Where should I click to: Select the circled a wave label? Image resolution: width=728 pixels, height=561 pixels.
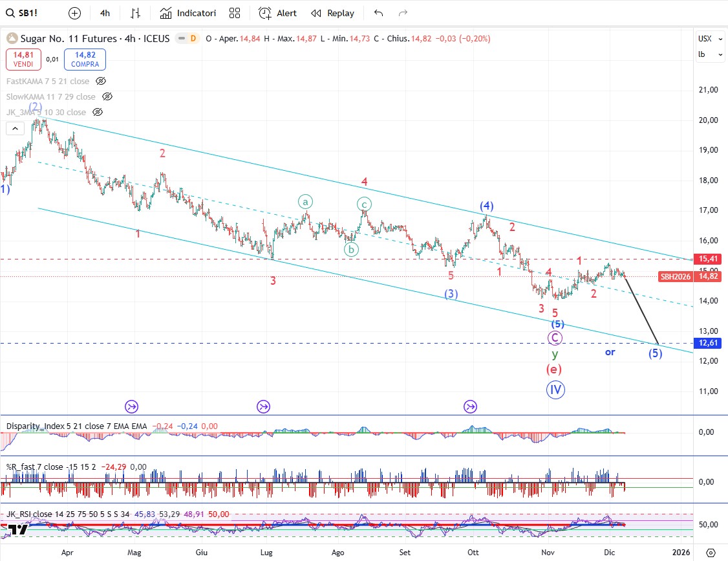tap(306, 202)
